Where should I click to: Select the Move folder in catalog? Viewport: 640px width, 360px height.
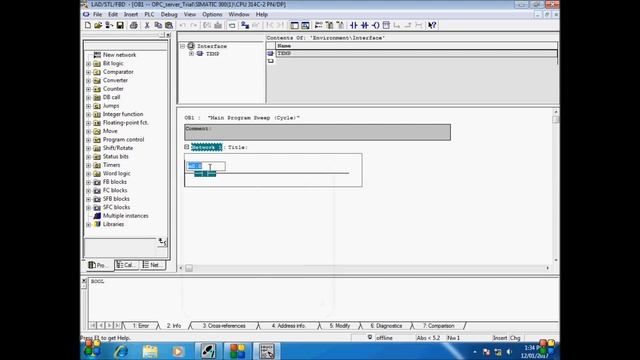tap(110, 131)
